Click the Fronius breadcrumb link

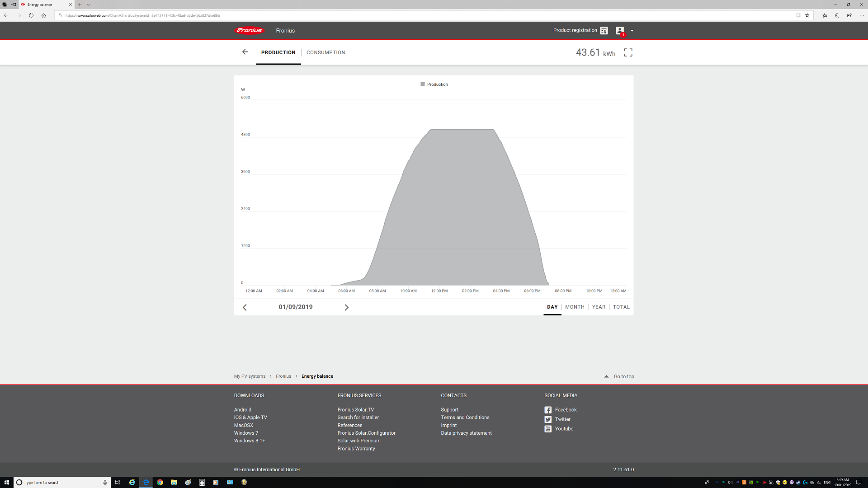(x=283, y=376)
